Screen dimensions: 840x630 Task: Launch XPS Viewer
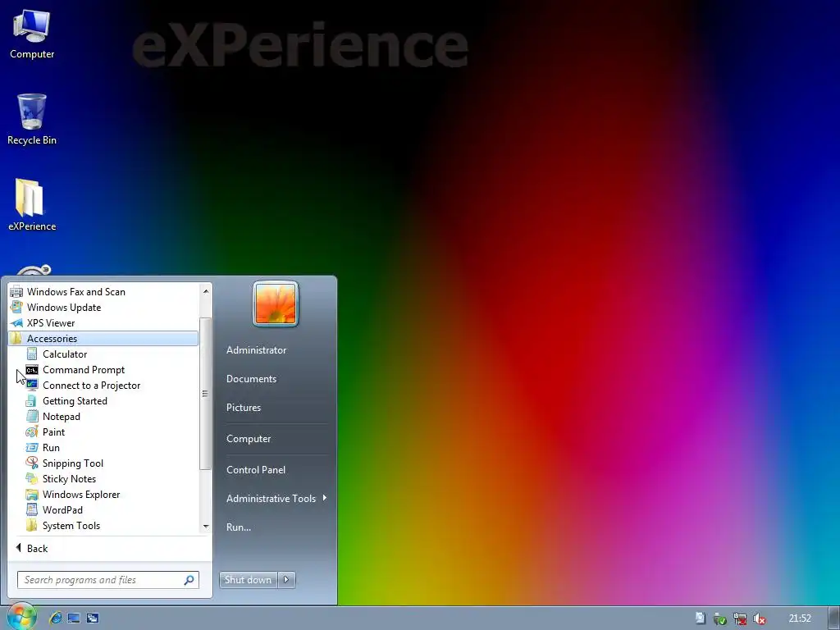point(103,322)
